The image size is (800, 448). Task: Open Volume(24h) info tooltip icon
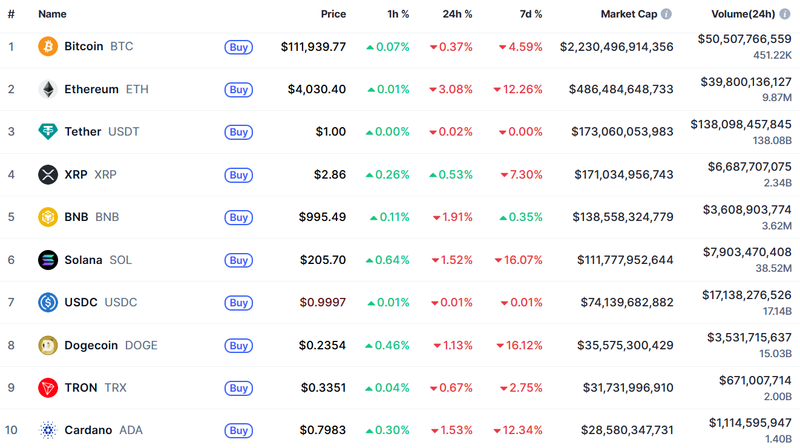[785, 15]
